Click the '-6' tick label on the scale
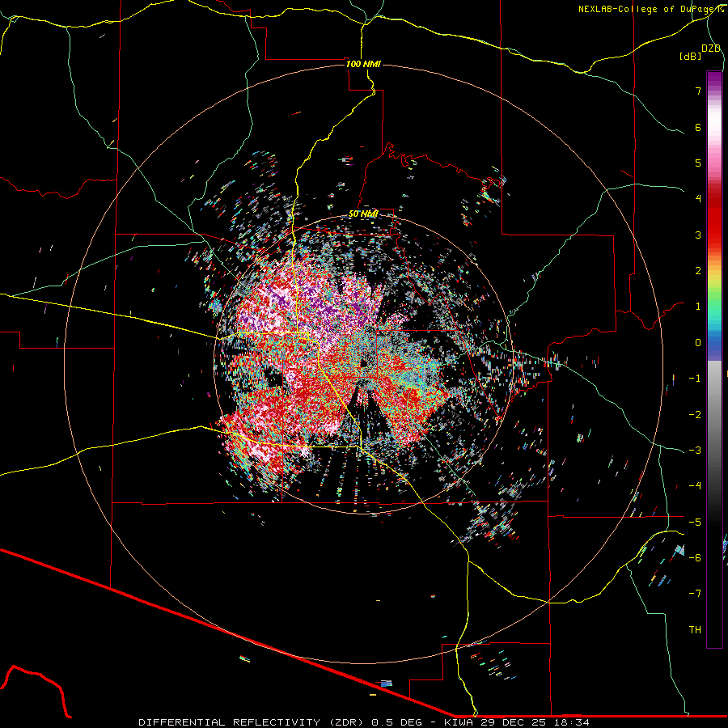The width and height of the screenshot is (728, 728). (695, 557)
